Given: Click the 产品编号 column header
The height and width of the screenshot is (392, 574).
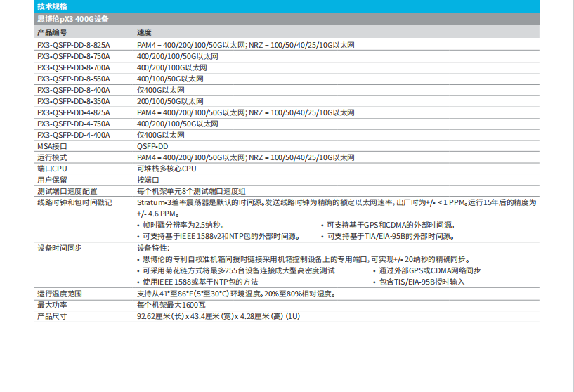Looking at the screenshot, I should [53, 33].
